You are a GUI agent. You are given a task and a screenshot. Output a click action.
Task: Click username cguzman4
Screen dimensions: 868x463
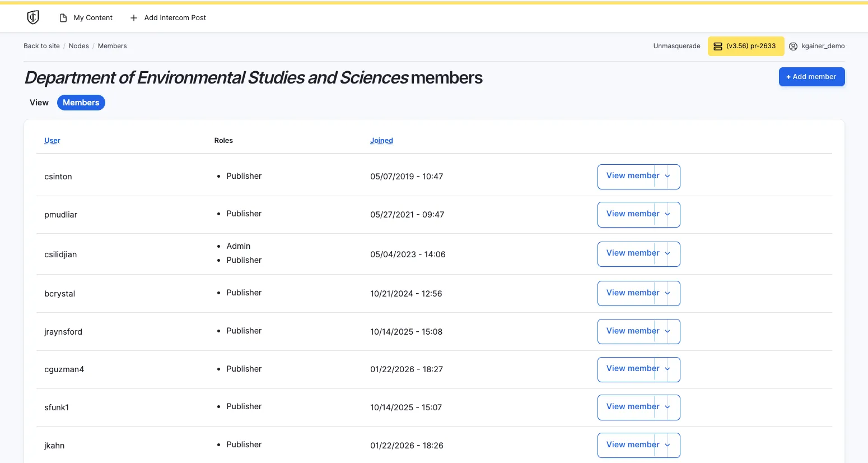point(64,369)
